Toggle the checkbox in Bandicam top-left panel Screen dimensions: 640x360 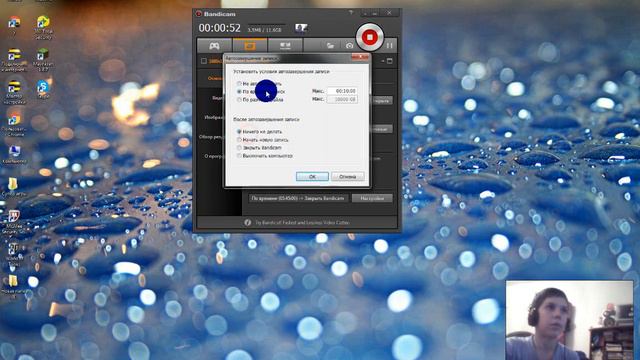pyautogui.click(x=204, y=61)
